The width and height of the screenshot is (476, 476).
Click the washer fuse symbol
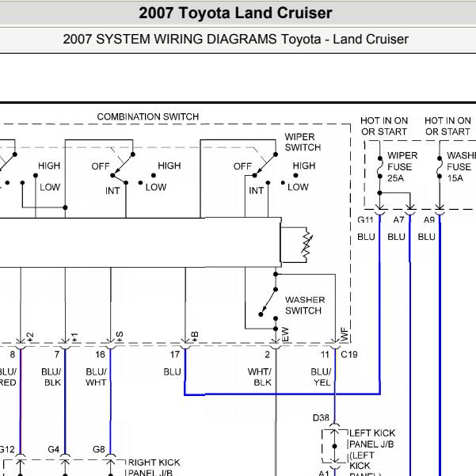tap(440, 167)
